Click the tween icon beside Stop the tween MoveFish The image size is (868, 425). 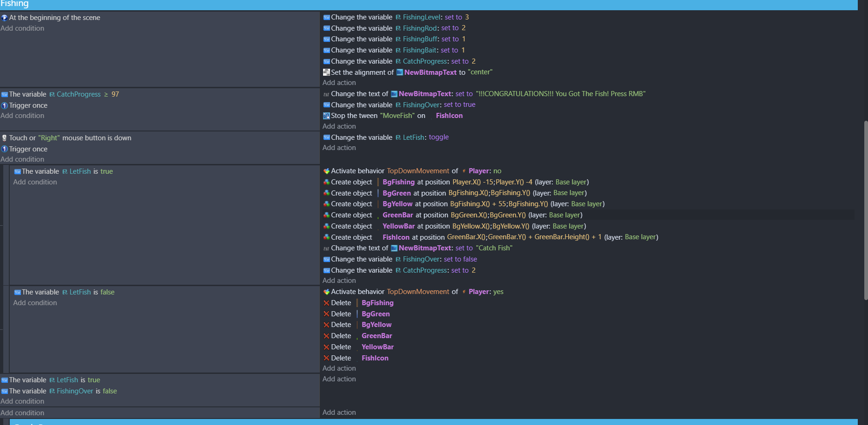pyautogui.click(x=326, y=116)
